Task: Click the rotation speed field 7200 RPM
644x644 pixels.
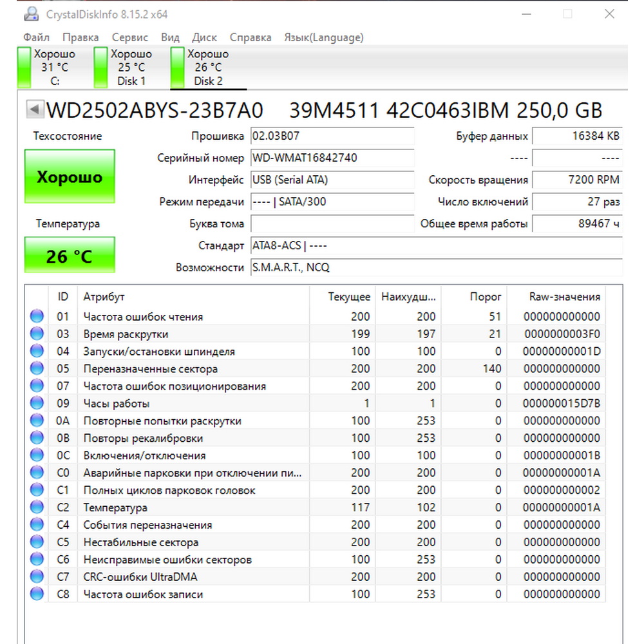Action: 578,180
